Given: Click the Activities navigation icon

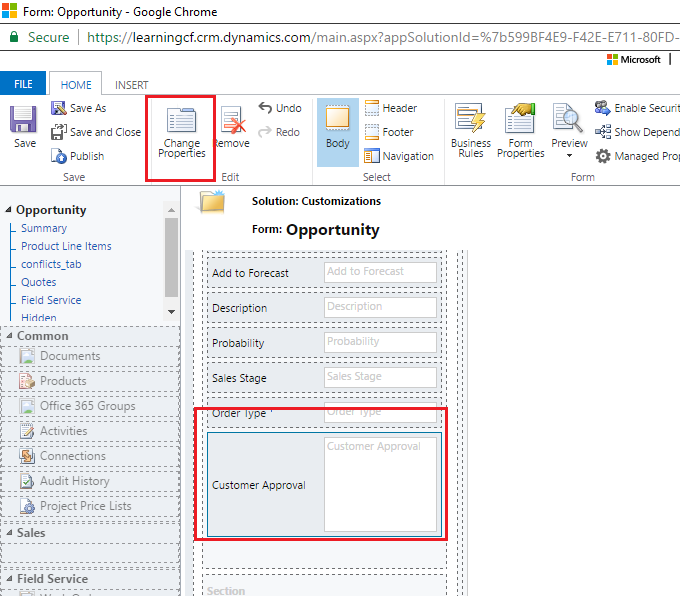Looking at the screenshot, I should tap(27, 431).
